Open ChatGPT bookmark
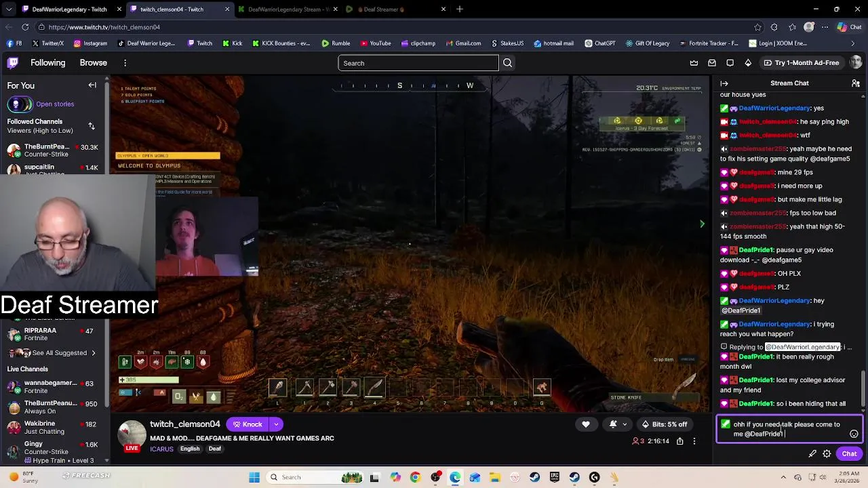The width and height of the screenshot is (868, 488). pos(599,43)
